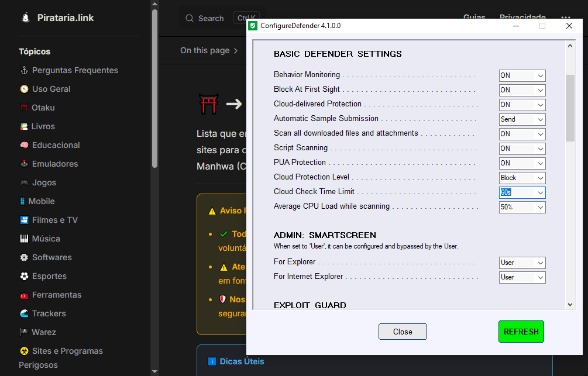
Task: Click the yellow warning icon beside Aviso
Action: tap(212, 211)
